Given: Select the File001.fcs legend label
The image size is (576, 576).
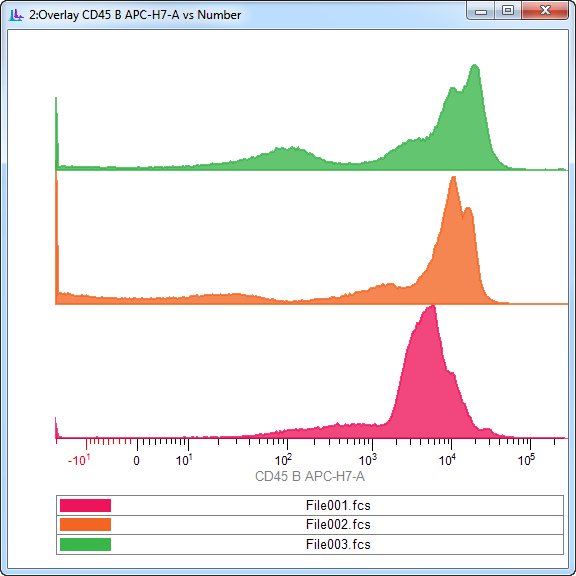Looking at the screenshot, I should (x=338, y=505).
